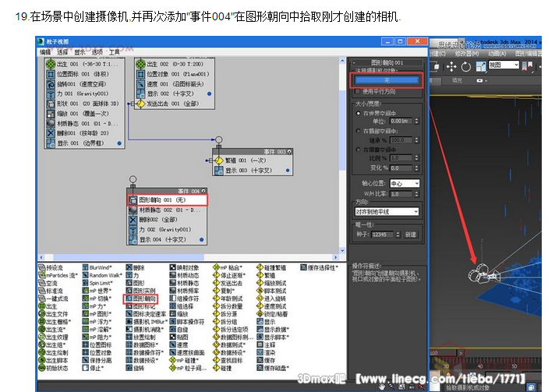
Task: Select the 繁殖 001 (一次) test in 事件 003
Action: (x=253, y=161)
